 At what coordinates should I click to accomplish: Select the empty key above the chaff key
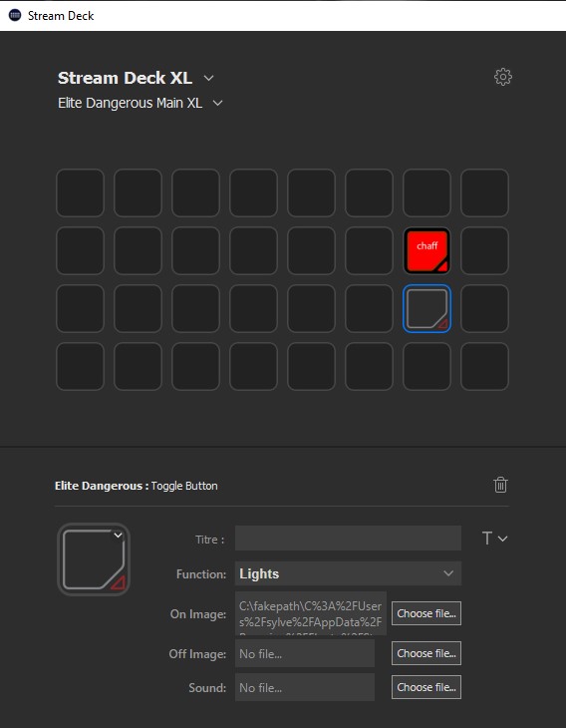(x=426, y=192)
